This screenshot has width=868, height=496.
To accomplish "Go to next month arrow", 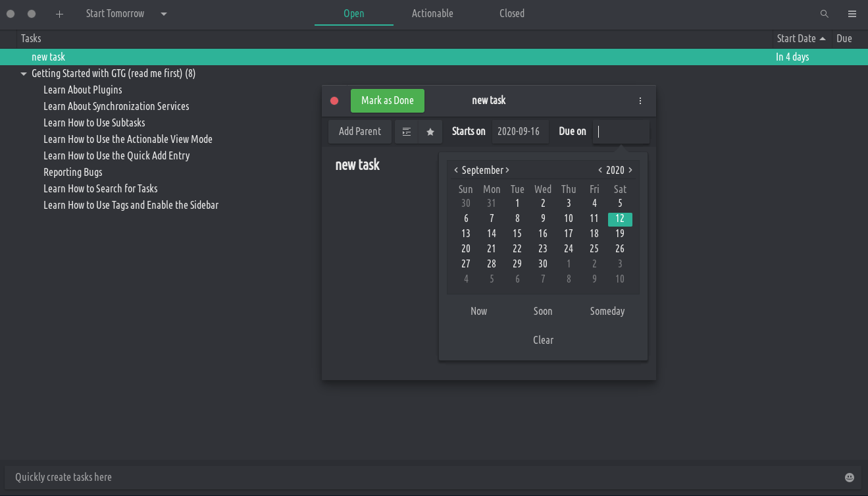I will click(507, 170).
